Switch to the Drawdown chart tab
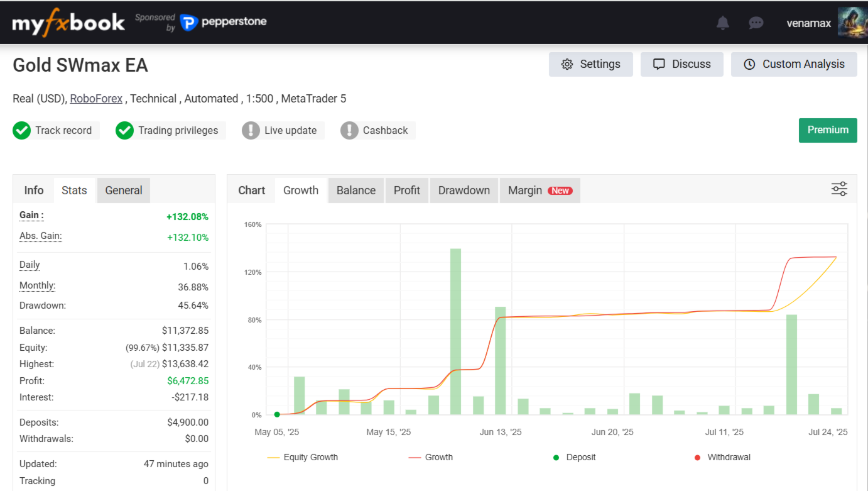Viewport: 868px width, 491px height. click(x=464, y=190)
